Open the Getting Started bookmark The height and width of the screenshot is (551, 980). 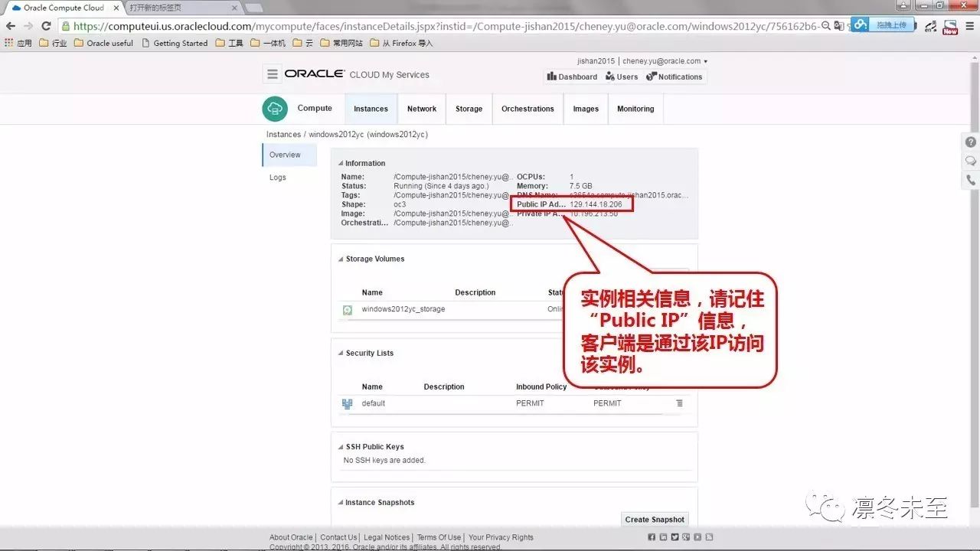point(175,43)
